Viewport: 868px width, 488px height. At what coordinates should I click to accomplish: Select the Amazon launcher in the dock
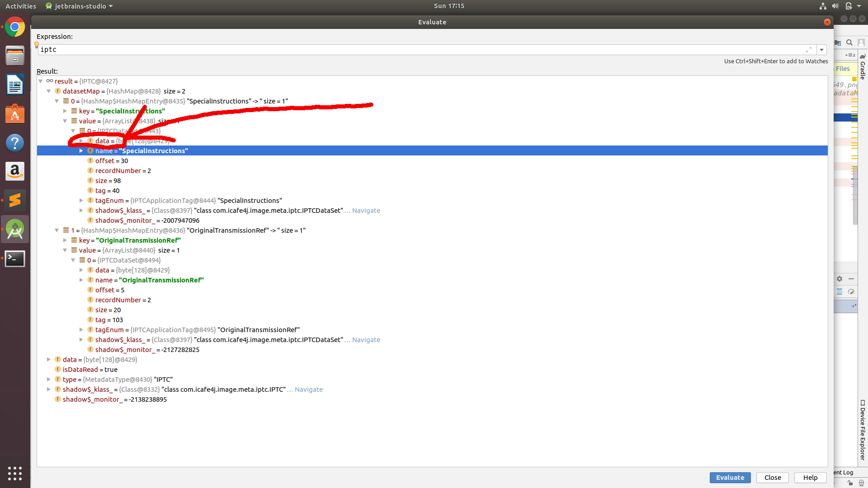click(x=15, y=171)
